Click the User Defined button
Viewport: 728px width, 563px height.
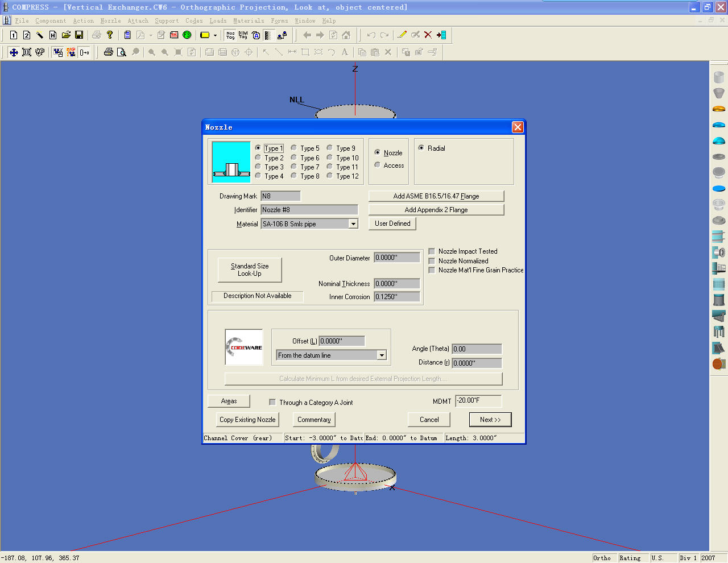click(392, 223)
